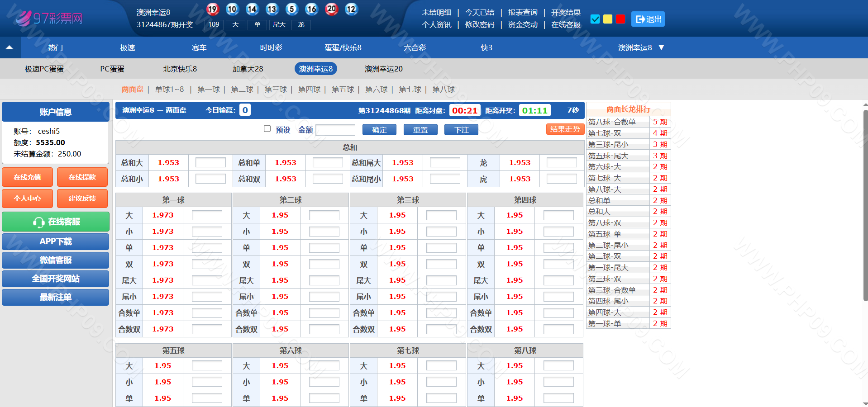Viewport: 868px width, 407px height.
Task: Switch to the 澳洲幸运20 tab
Action: [383, 69]
